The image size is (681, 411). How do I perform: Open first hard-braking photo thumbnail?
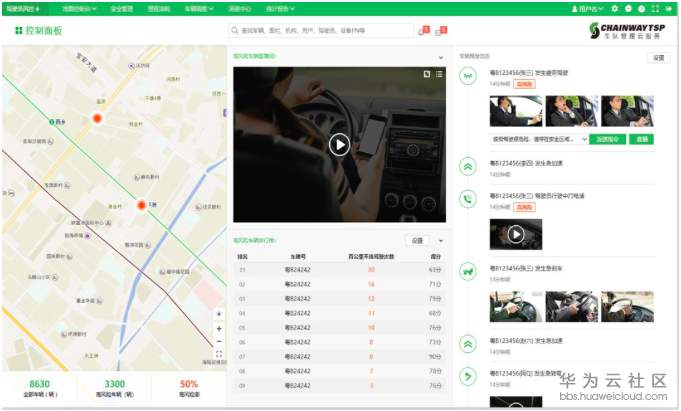click(516, 307)
